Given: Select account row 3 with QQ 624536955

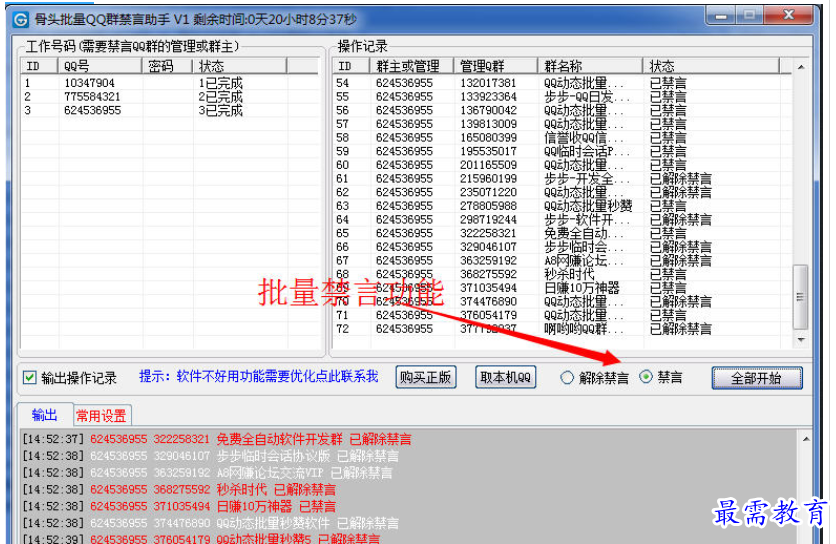Looking at the screenshot, I should tap(170, 110).
